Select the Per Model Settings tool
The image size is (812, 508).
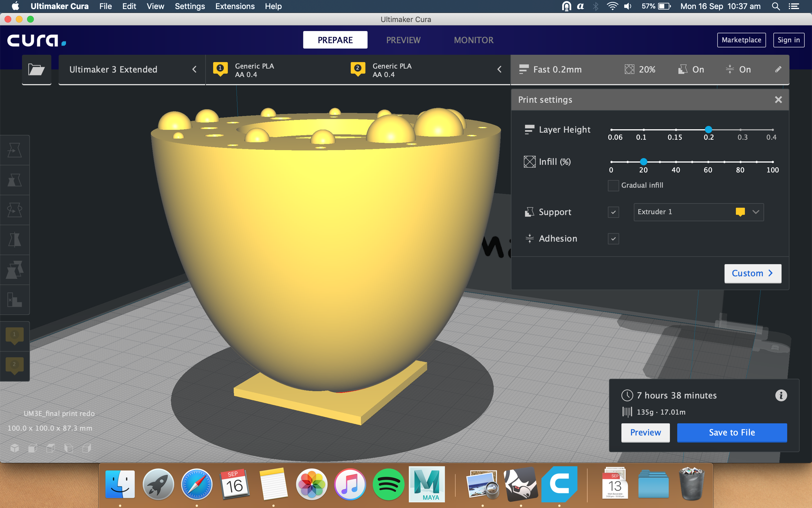pyautogui.click(x=14, y=270)
